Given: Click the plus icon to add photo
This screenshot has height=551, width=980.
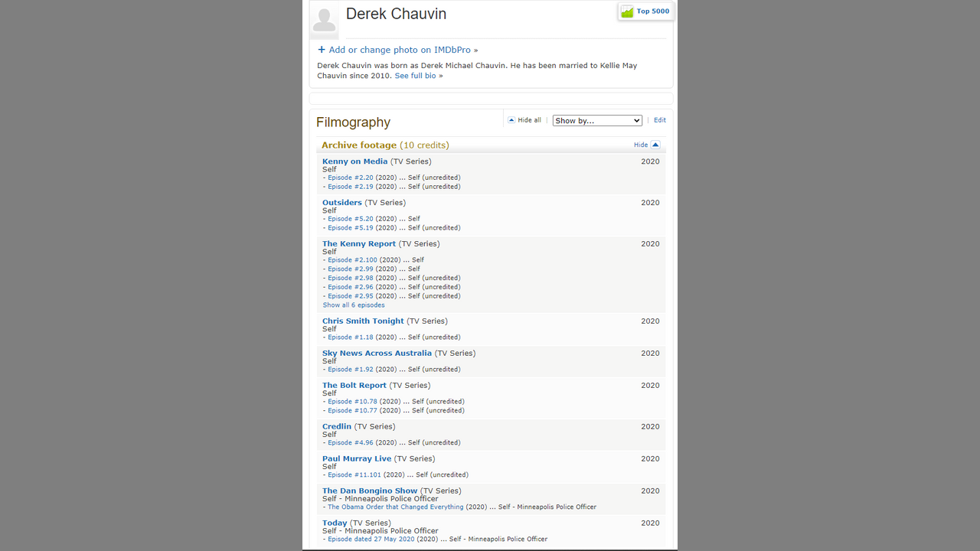Looking at the screenshot, I should coord(322,50).
